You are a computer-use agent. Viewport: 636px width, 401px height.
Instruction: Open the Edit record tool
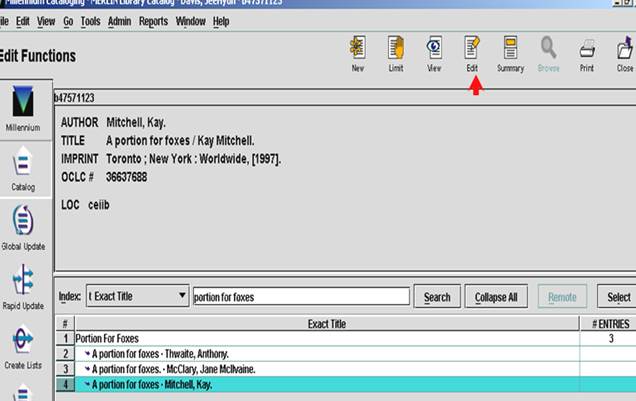472,53
